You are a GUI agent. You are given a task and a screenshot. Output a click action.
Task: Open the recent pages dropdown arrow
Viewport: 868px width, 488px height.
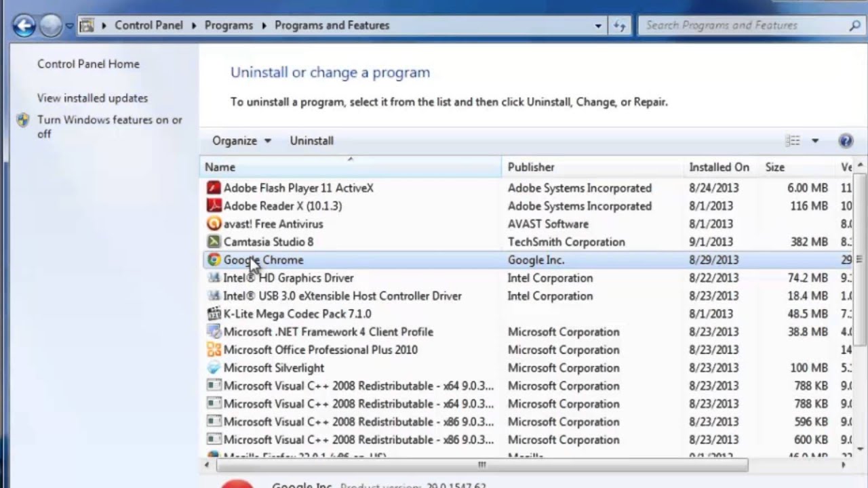click(x=69, y=26)
